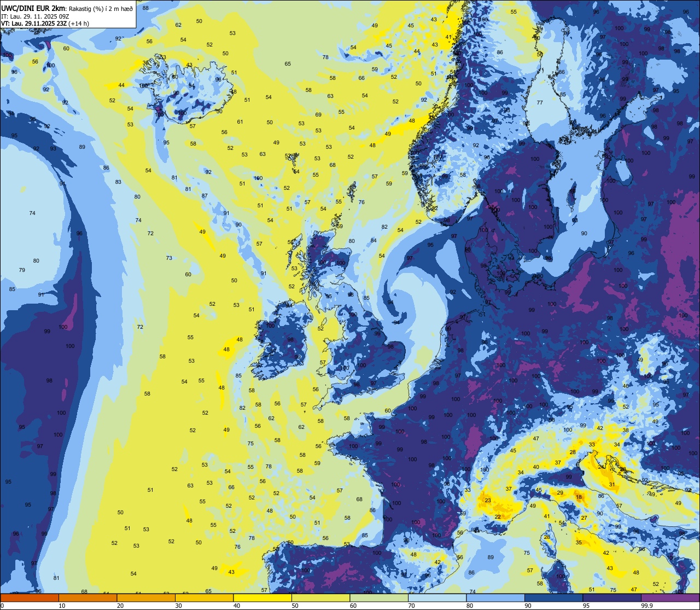Click the map value '31' near the Adriatic
The width and height of the screenshot is (700, 610).
612,484
